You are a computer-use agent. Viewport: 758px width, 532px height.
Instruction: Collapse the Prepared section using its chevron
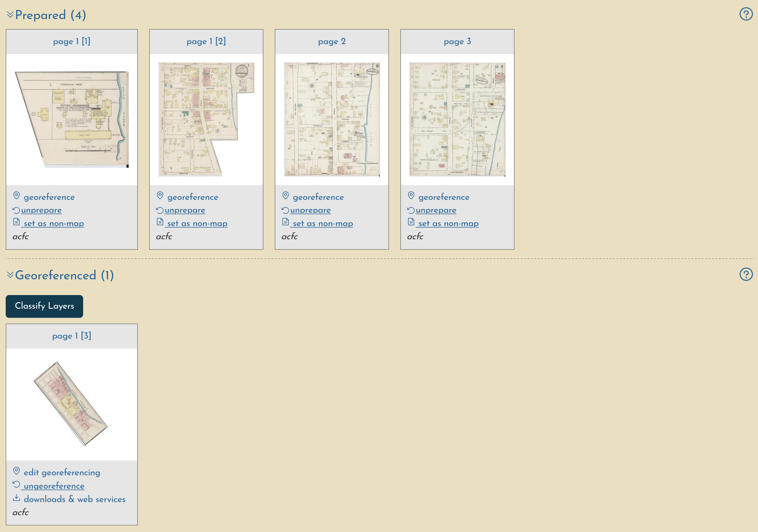(10, 14)
